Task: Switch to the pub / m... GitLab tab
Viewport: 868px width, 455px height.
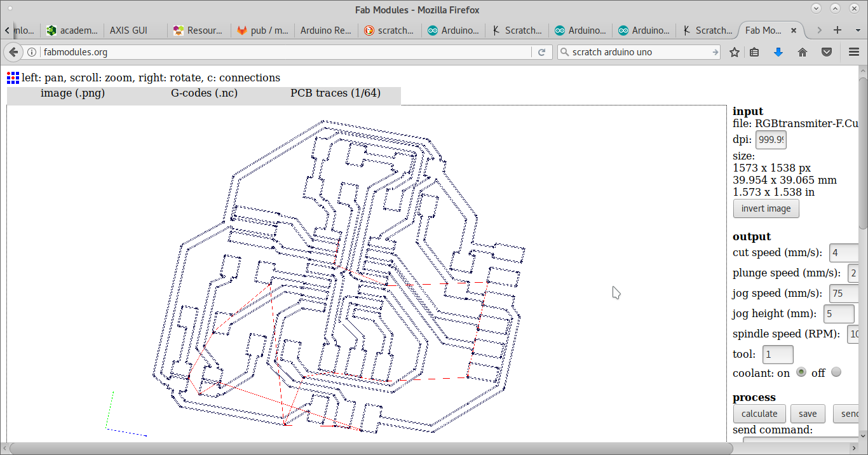Action: click(262, 30)
